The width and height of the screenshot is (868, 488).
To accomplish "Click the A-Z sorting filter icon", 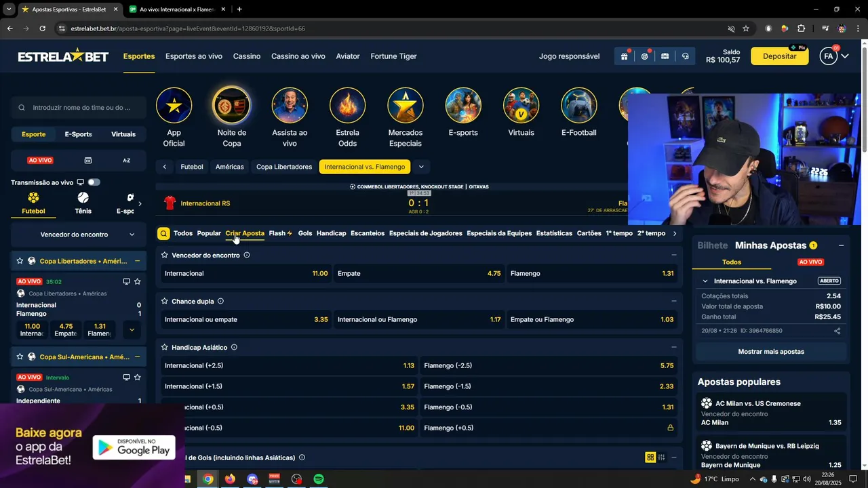I will pos(126,161).
